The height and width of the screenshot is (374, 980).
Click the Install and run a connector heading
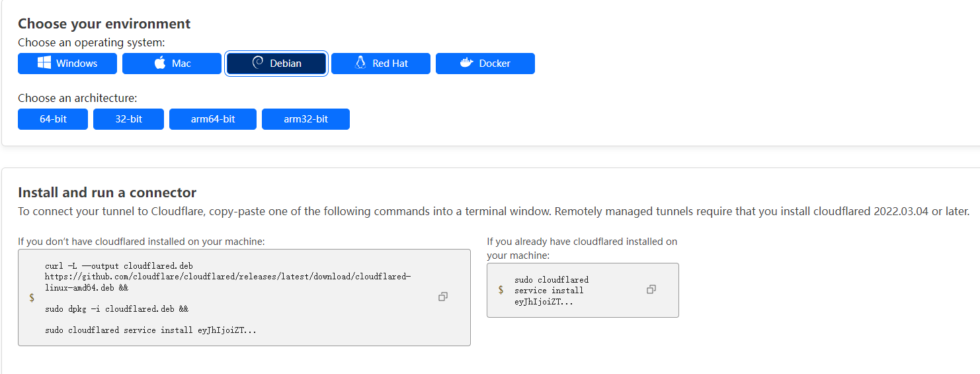pyautogui.click(x=107, y=193)
